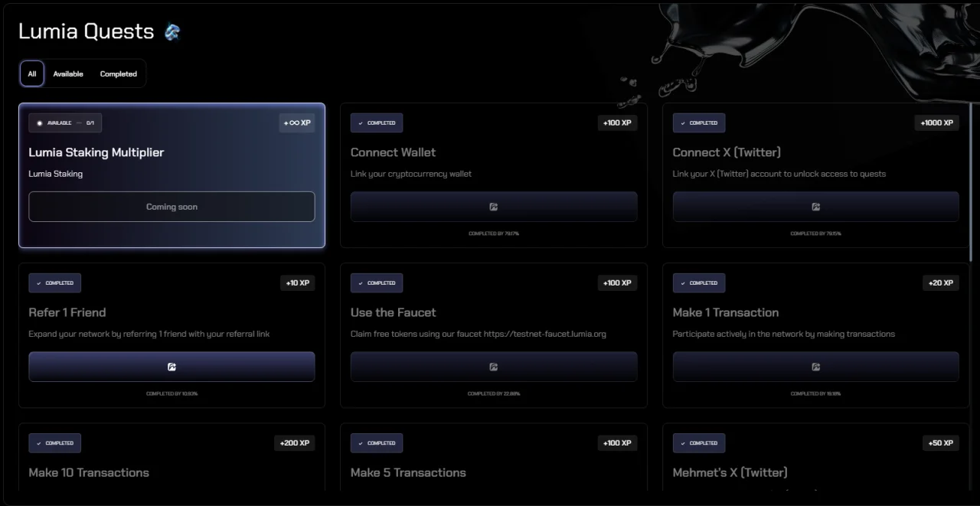Click the Lumia logo icon beside the page title

point(172,31)
